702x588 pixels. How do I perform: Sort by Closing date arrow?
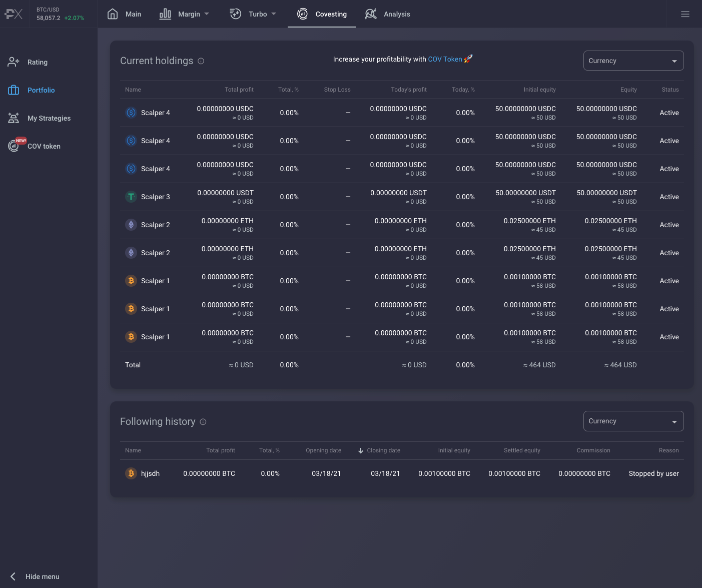(360, 450)
